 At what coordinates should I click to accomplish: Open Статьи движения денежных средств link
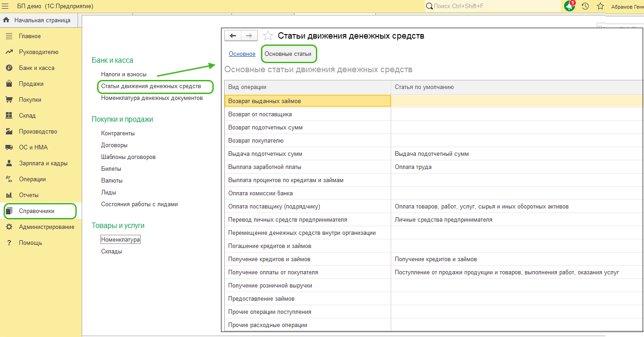pyautogui.click(x=151, y=86)
